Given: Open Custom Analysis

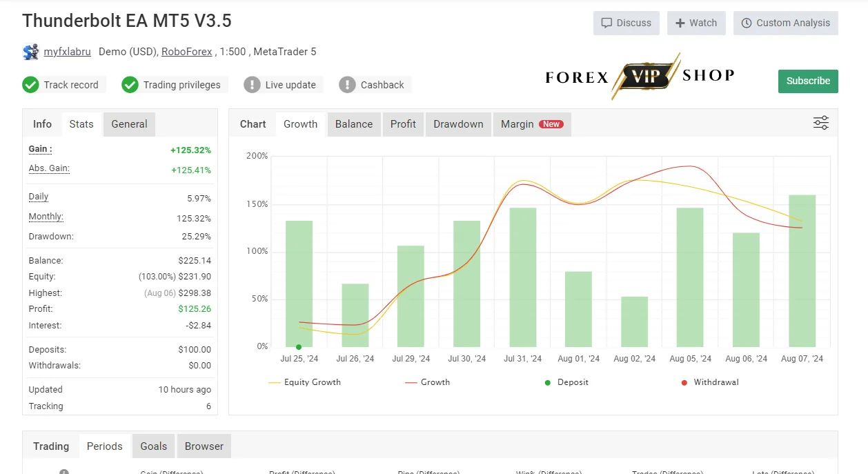Looking at the screenshot, I should [786, 23].
